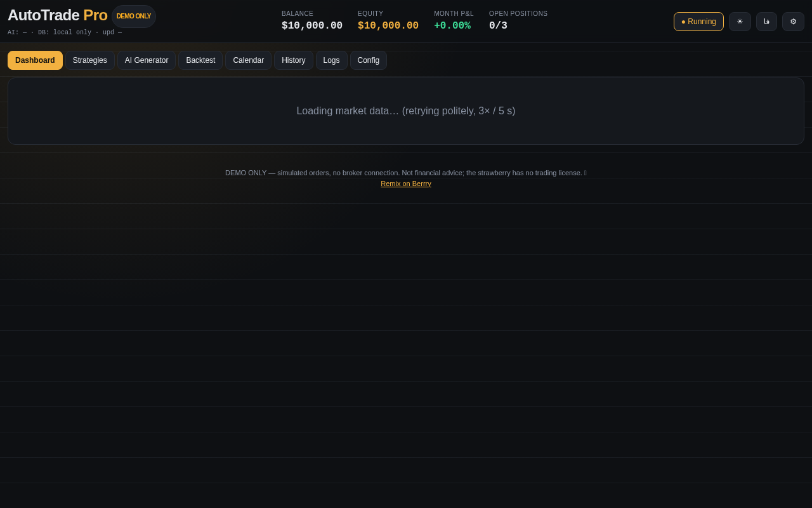View the History tab
Image resolution: width=812 pixels, height=508 pixels.
294,60
